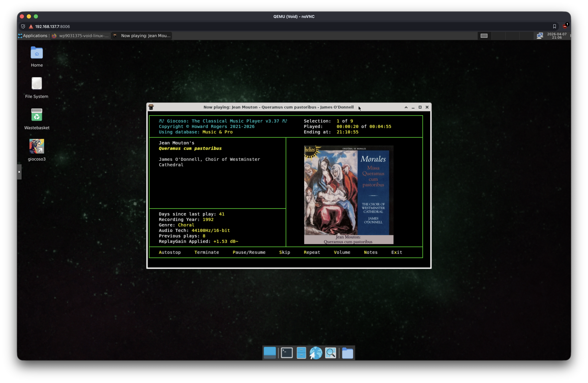Open the giocoso3 desktop shortcut
Viewport: 588px width, 383px height.
[x=37, y=146]
